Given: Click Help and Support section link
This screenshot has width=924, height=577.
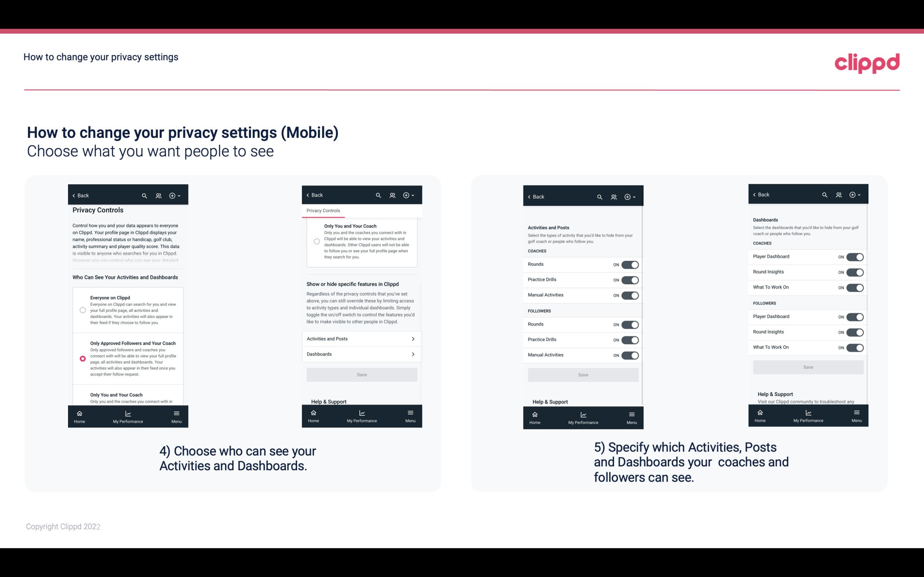Looking at the screenshot, I should pos(331,401).
